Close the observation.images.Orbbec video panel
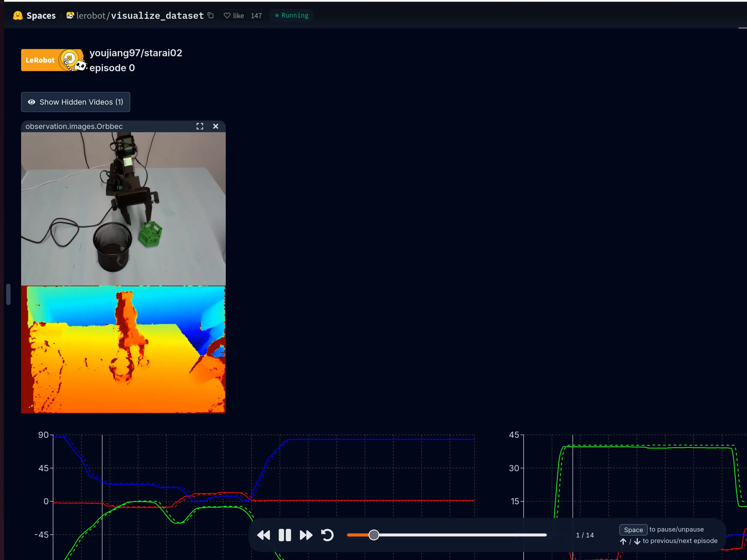This screenshot has height=560, width=747. [x=215, y=126]
